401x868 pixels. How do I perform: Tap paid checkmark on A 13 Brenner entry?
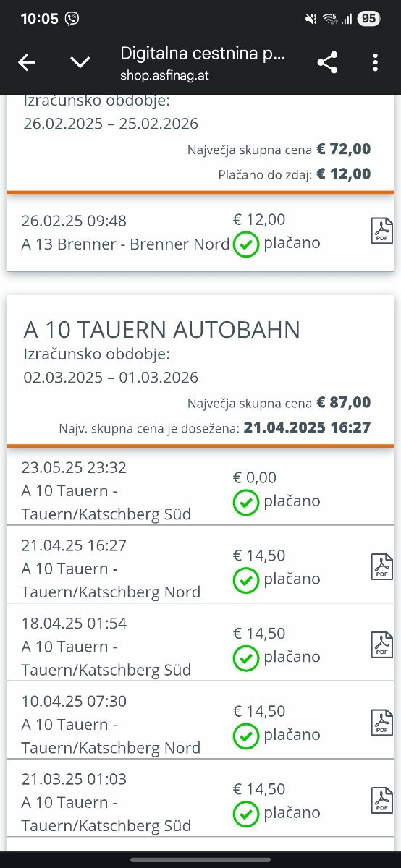[246, 244]
